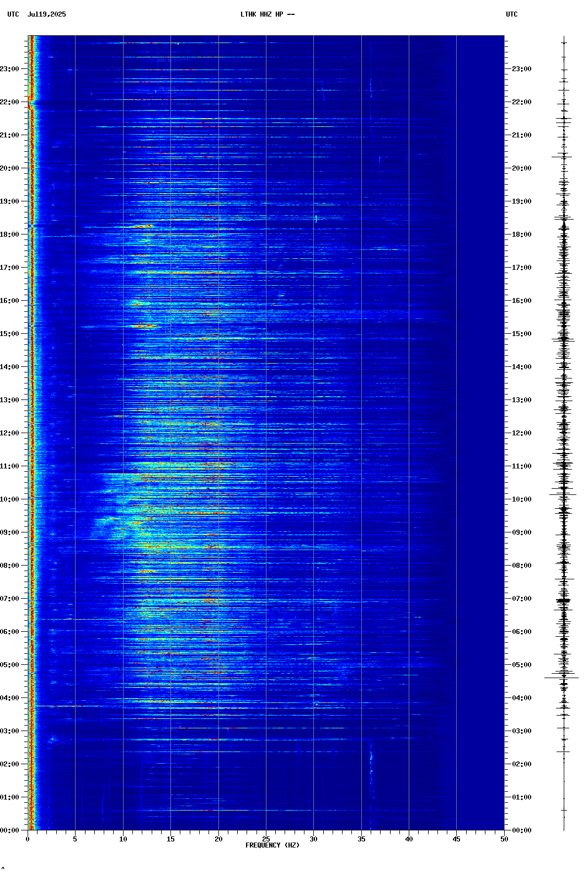
Task: Click the 5 Hz frequency tick label
Action: (x=75, y=839)
